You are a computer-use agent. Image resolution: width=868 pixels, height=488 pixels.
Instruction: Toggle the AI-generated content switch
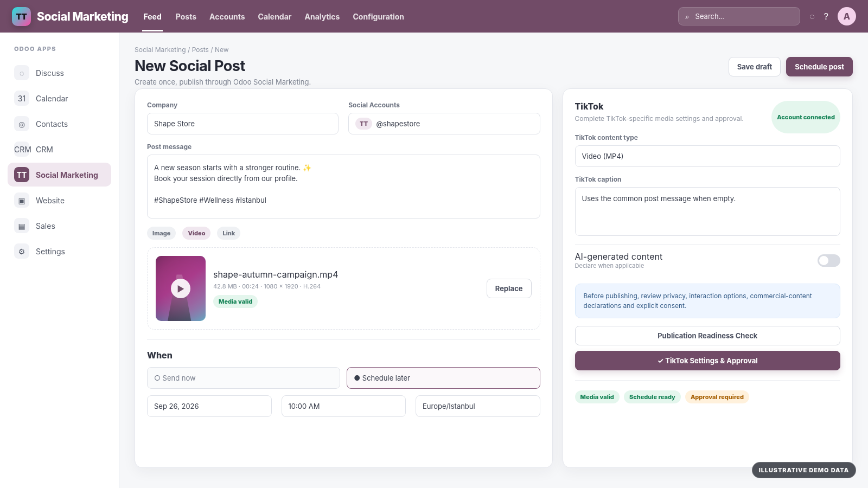pyautogui.click(x=828, y=261)
